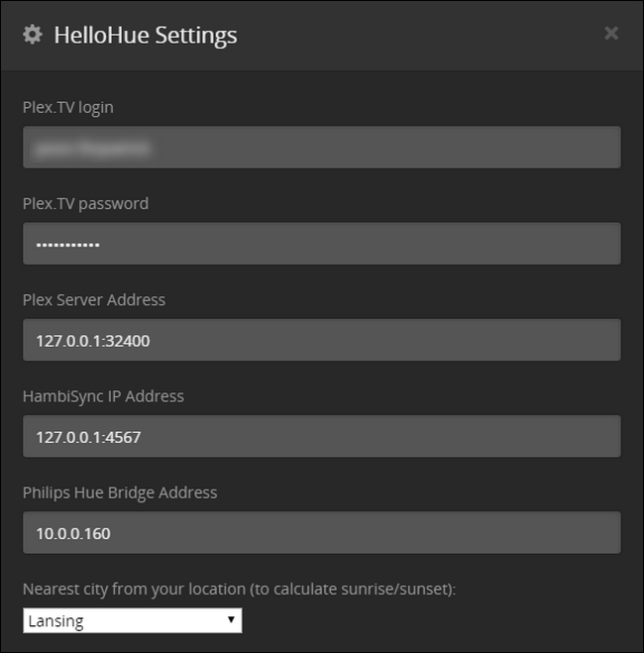Viewport: 644px width, 653px height.
Task: Click the Philips Hue Bridge Address label
Action: [120, 491]
